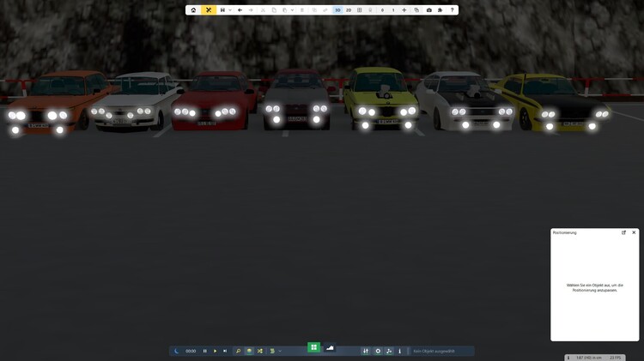This screenshot has width=644, height=361.
Task: Skip forward with the next-step button
Action: point(225,352)
